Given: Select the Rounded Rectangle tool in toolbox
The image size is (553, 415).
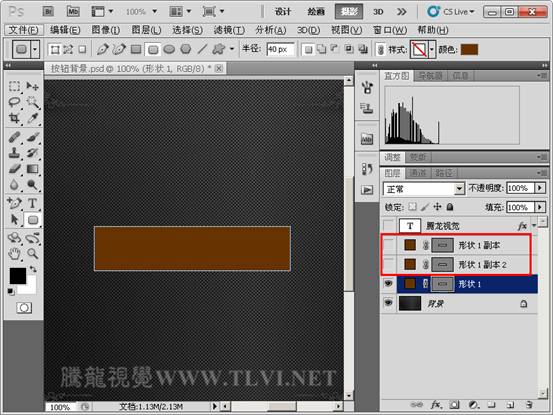Looking at the screenshot, I should coord(32,220).
